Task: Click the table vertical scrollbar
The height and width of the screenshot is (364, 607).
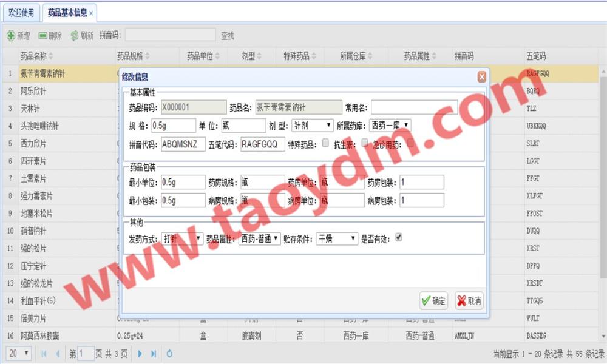Action: pyautogui.click(x=603, y=178)
